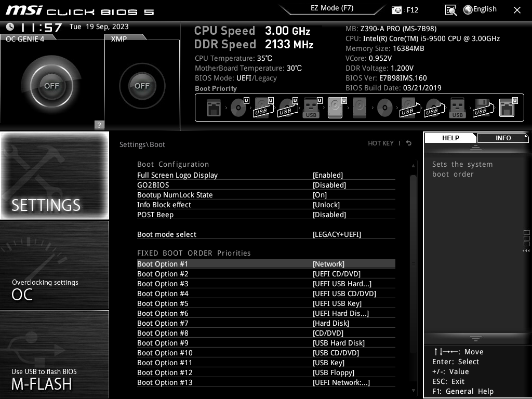Click the last UEFI network boot priority icon
532x399 pixels.
click(x=507, y=108)
